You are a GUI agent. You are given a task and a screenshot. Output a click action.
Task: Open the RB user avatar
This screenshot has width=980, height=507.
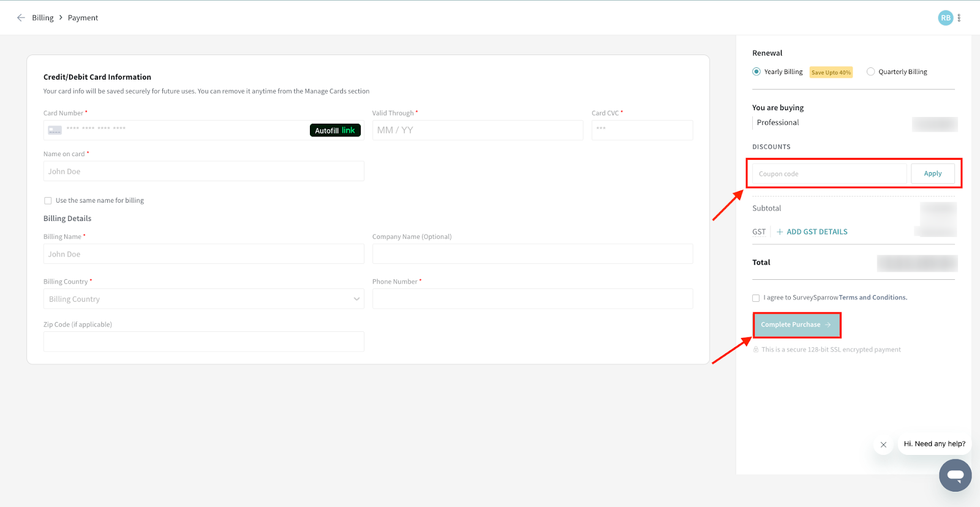945,18
